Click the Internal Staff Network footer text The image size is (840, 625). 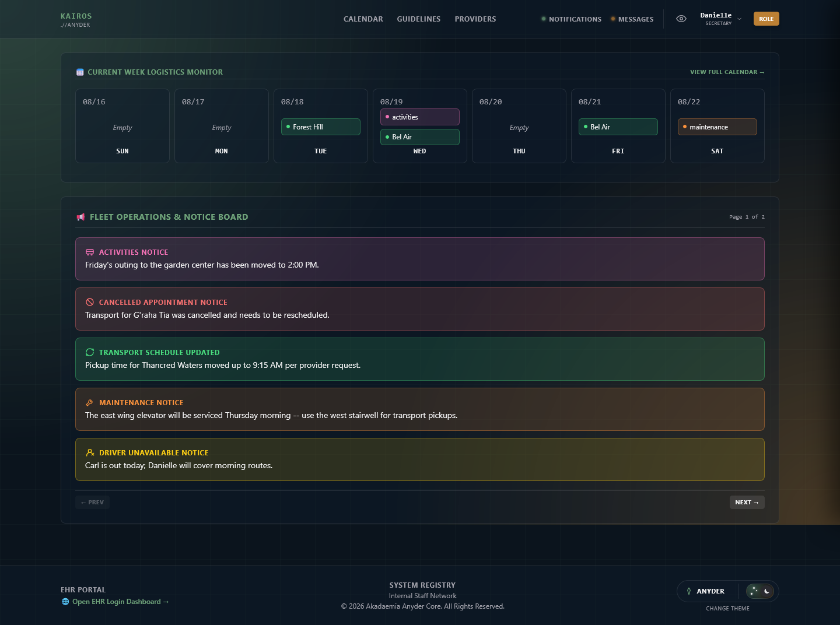click(423, 596)
